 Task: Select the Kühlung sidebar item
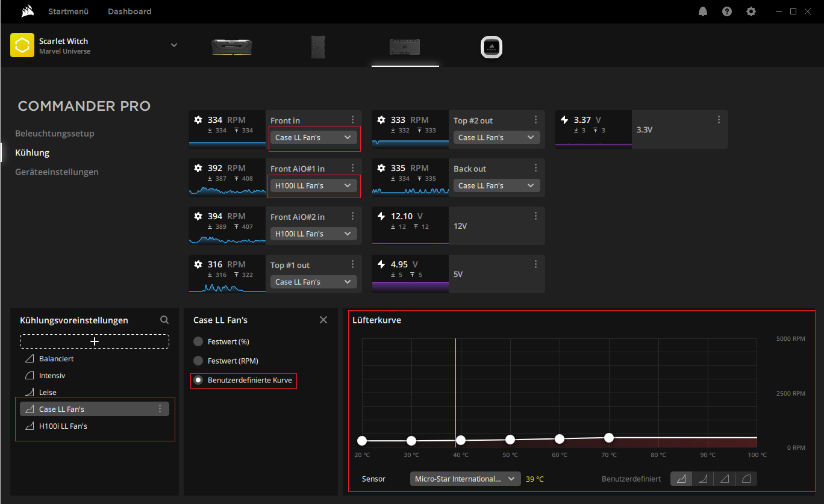click(x=33, y=152)
